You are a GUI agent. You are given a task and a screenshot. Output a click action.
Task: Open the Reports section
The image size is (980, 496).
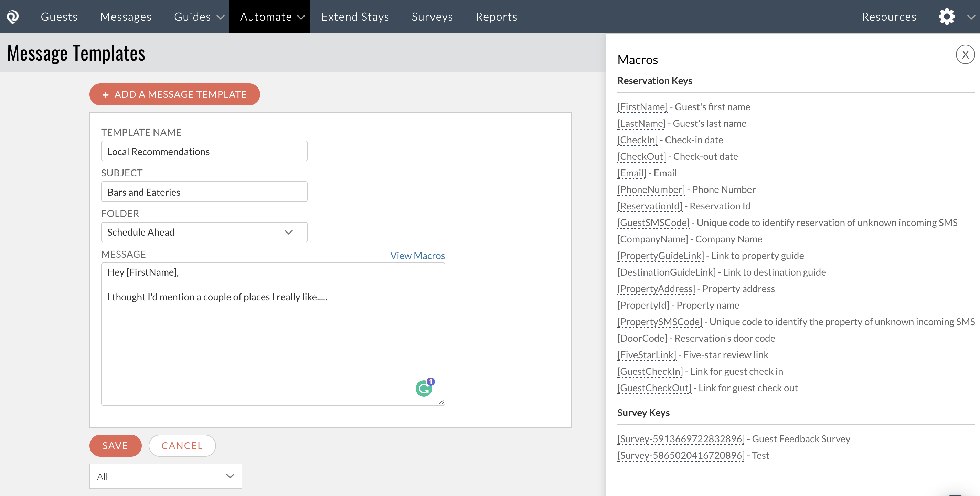click(x=497, y=17)
